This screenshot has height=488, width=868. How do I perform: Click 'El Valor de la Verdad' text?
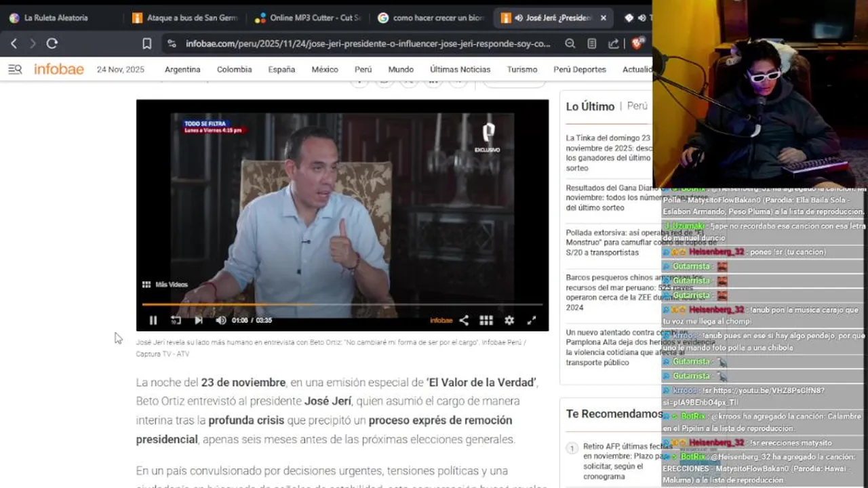(x=481, y=382)
